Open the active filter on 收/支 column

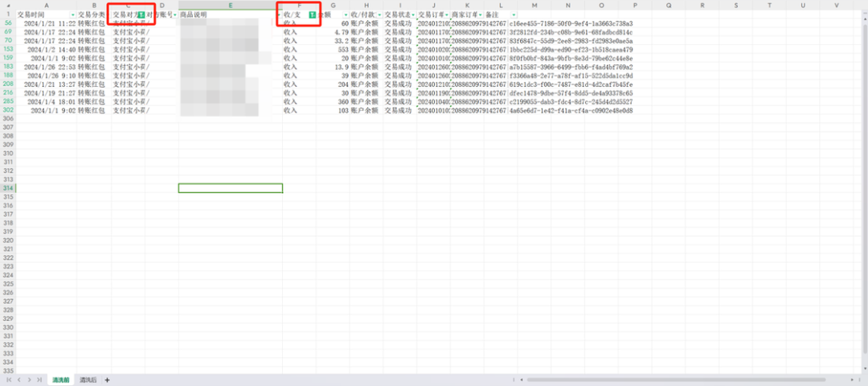(312, 15)
